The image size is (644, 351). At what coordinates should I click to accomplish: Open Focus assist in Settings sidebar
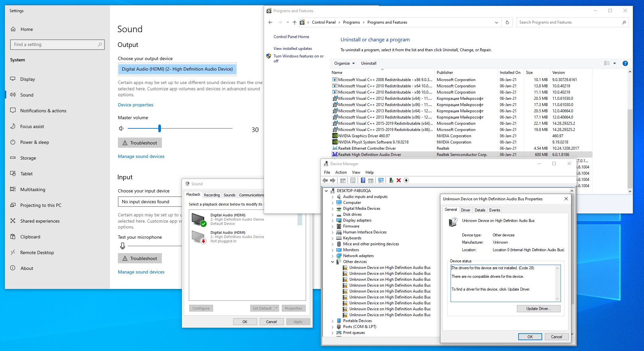[x=32, y=126]
